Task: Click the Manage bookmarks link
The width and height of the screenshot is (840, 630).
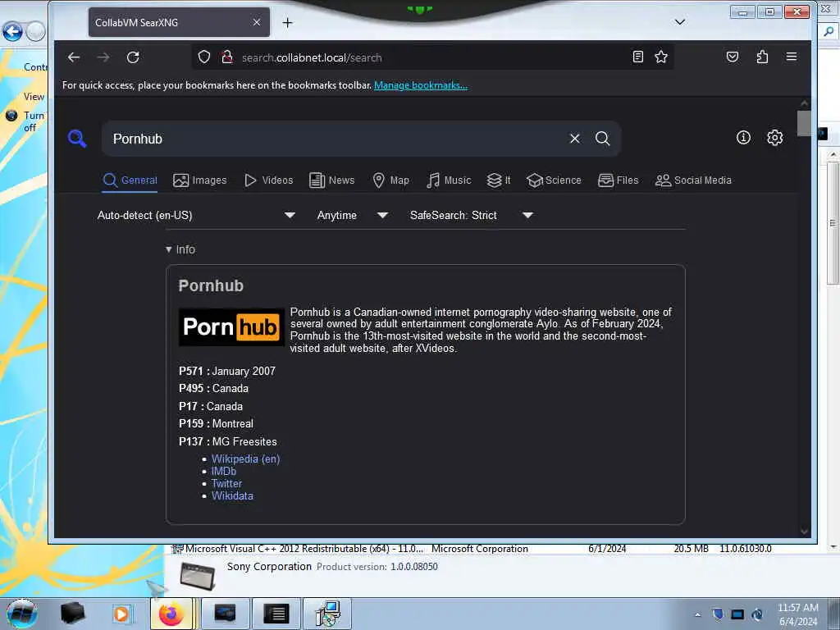Action: point(421,85)
